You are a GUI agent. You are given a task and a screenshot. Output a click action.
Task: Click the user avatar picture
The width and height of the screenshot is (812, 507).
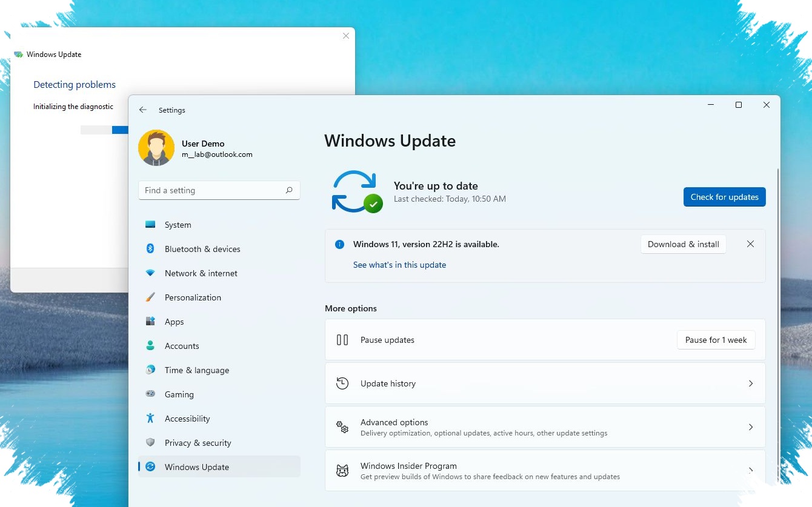tap(156, 148)
